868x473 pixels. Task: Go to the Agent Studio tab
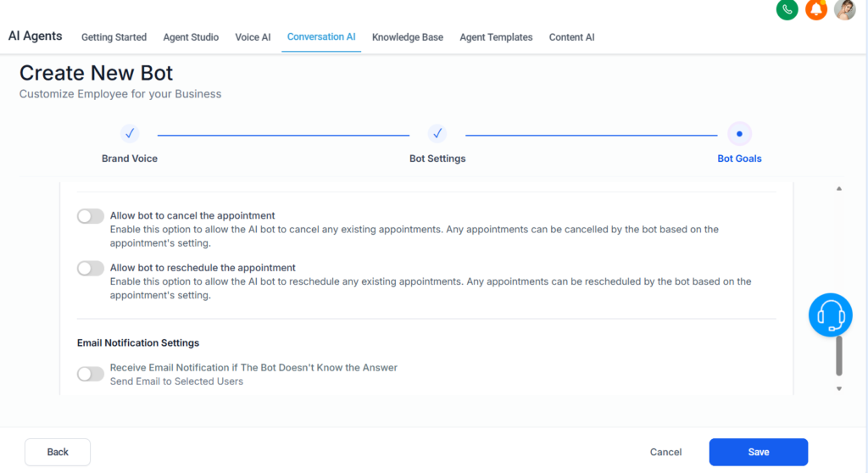click(x=191, y=37)
